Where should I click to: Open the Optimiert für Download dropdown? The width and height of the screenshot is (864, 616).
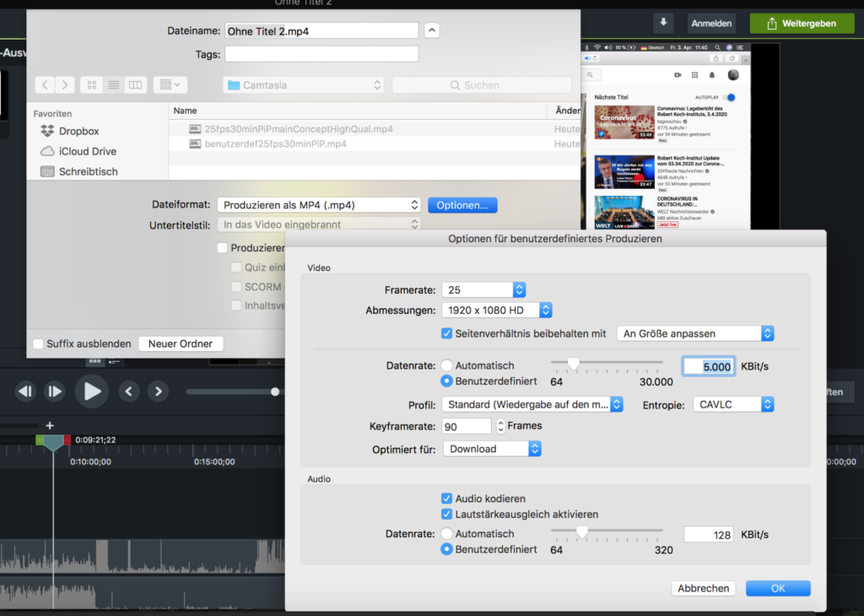[492, 449]
